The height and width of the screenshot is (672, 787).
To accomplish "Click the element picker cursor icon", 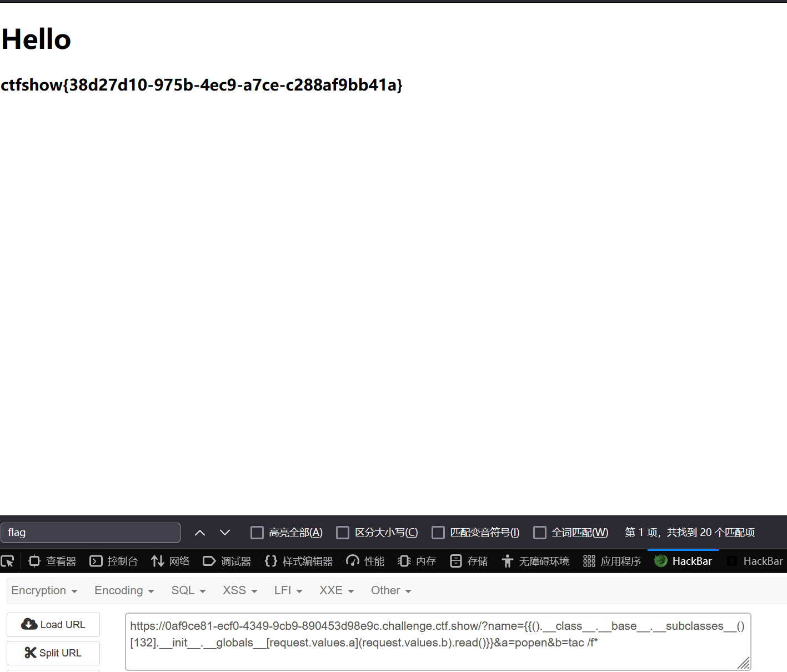I will [x=8, y=561].
